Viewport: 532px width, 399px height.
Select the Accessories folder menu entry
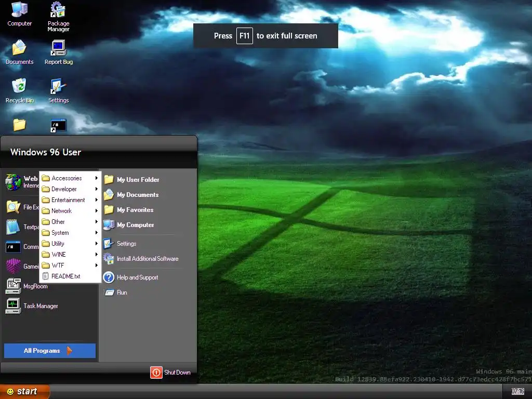(x=70, y=178)
